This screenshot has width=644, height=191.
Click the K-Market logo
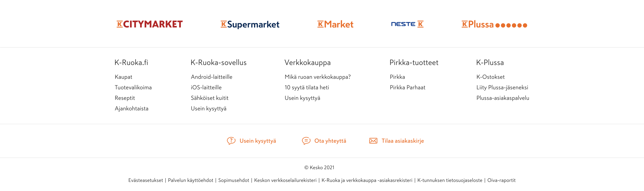coord(335,24)
